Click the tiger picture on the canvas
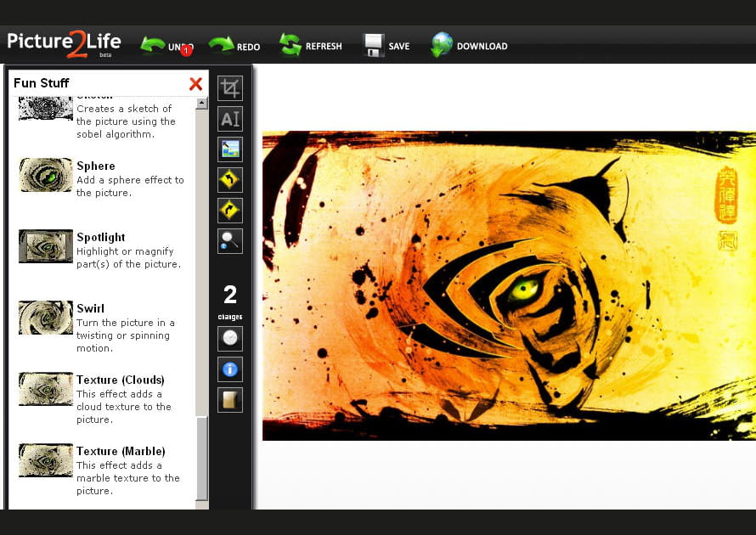Image resolution: width=756 pixels, height=535 pixels. [509, 285]
